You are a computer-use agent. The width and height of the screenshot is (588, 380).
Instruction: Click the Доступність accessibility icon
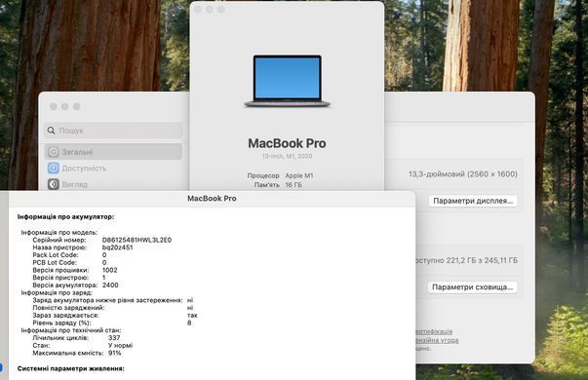click(54, 169)
